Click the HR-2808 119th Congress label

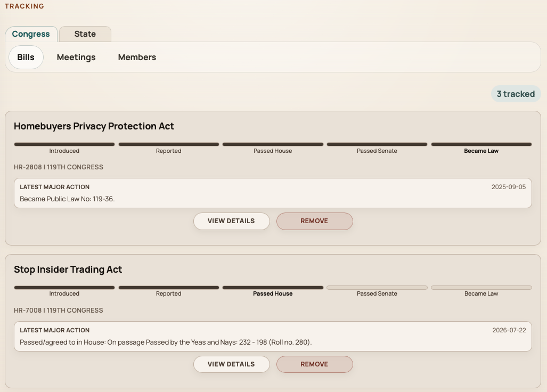coord(58,167)
